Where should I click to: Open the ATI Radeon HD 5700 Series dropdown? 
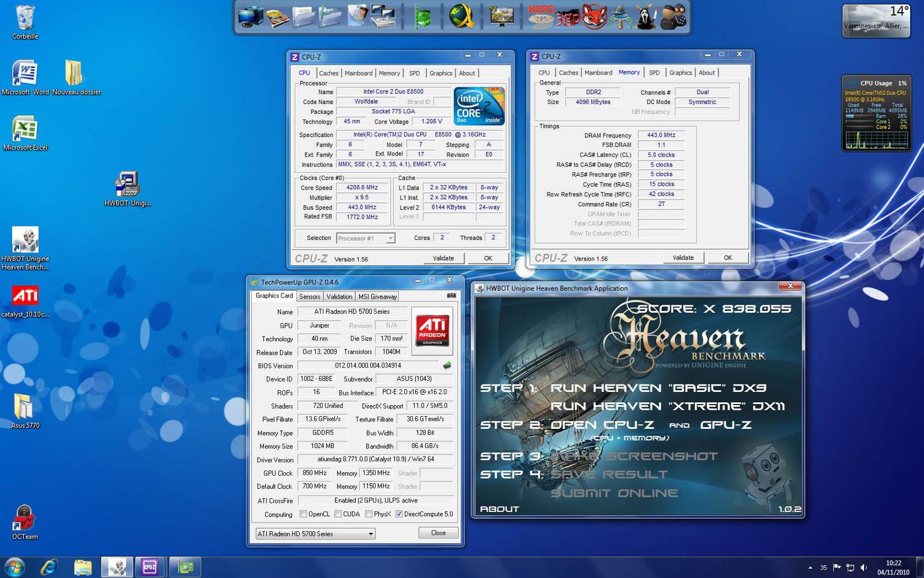[315, 533]
